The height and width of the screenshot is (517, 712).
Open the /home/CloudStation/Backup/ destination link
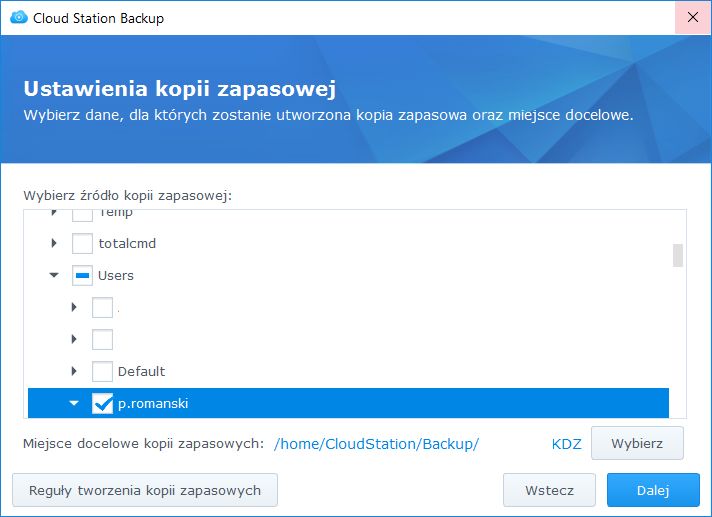(376, 443)
